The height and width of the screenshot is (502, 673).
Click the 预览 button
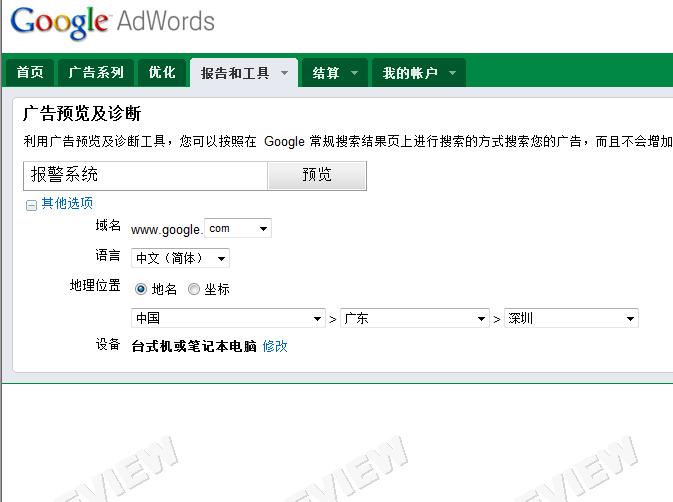[x=317, y=175]
